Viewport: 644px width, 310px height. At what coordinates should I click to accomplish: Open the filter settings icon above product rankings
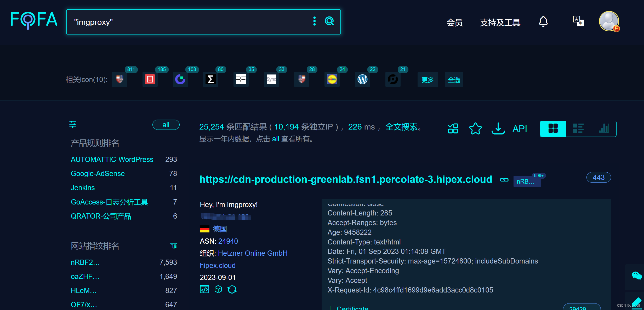point(73,125)
